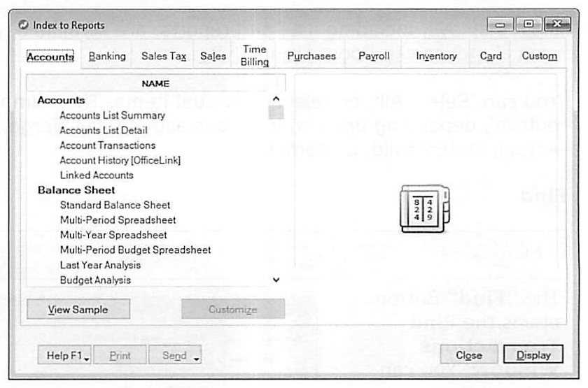The width and height of the screenshot is (588, 388).
Task: Choose the Account Transactions report
Action: click(x=108, y=145)
